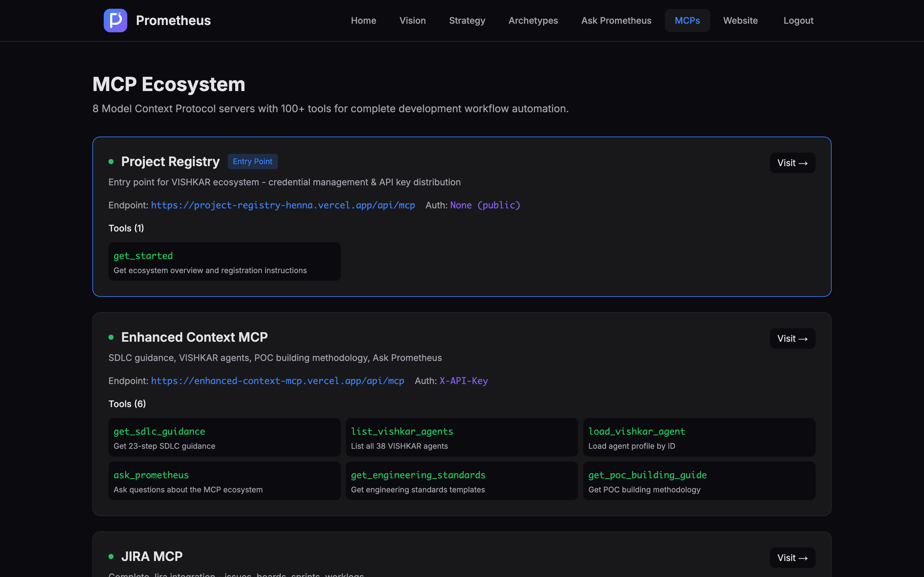Open the project-registry endpoint link

coord(283,205)
